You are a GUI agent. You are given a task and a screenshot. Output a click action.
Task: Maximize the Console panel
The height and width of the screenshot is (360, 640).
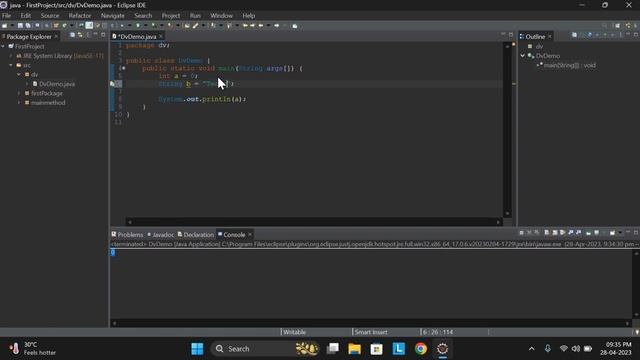(x=636, y=233)
